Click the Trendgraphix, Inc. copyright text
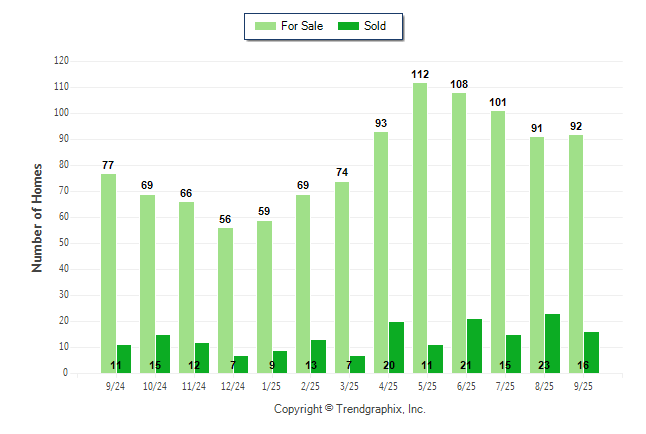The height and width of the screenshot is (434, 646). (x=349, y=409)
